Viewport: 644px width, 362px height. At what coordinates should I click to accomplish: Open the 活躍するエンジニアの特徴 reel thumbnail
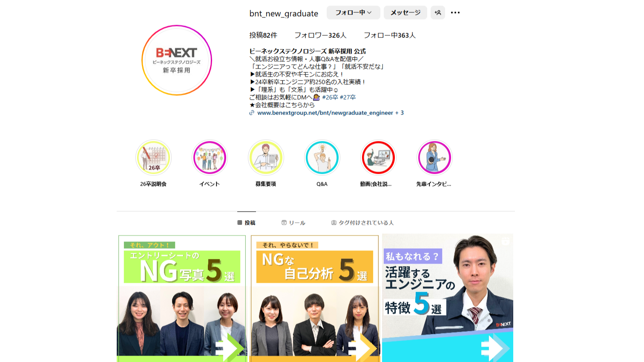(447, 298)
